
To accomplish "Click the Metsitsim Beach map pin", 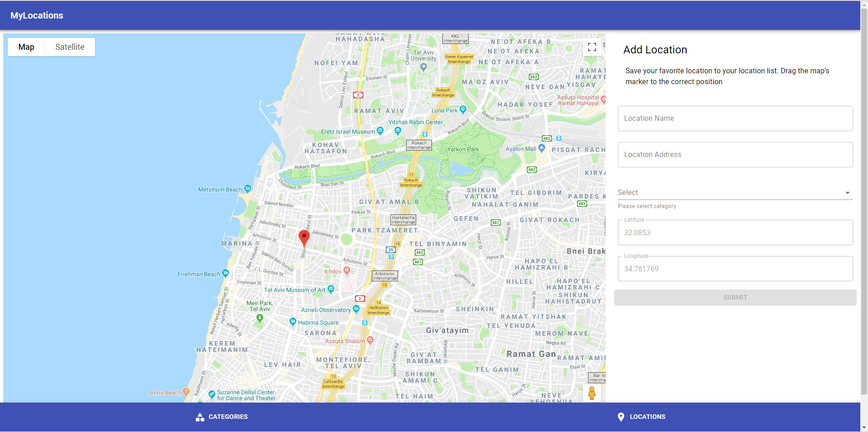I will click(x=247, y=189).
